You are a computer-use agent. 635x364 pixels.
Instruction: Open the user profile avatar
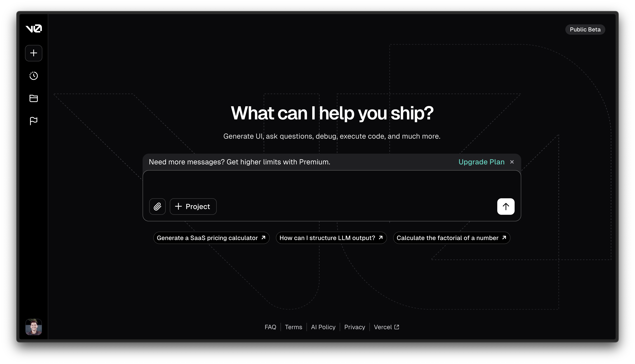click(x=34, y=327)
